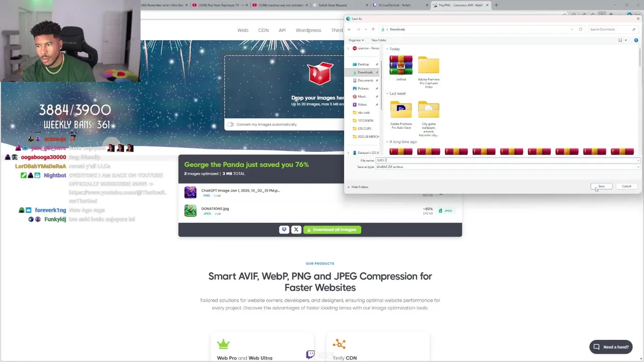
Task: Click the ChatGPT Image thumbnail
Action: [x=190, y=192]
